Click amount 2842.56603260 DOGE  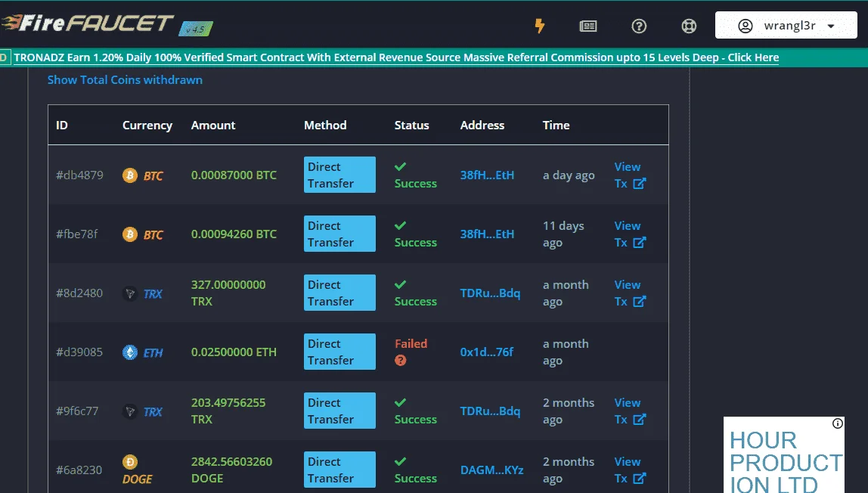[231, 470]
